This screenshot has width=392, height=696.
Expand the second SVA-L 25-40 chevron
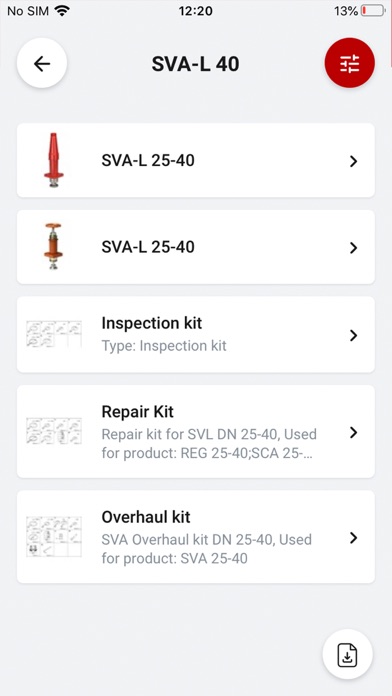coord(353,248)
